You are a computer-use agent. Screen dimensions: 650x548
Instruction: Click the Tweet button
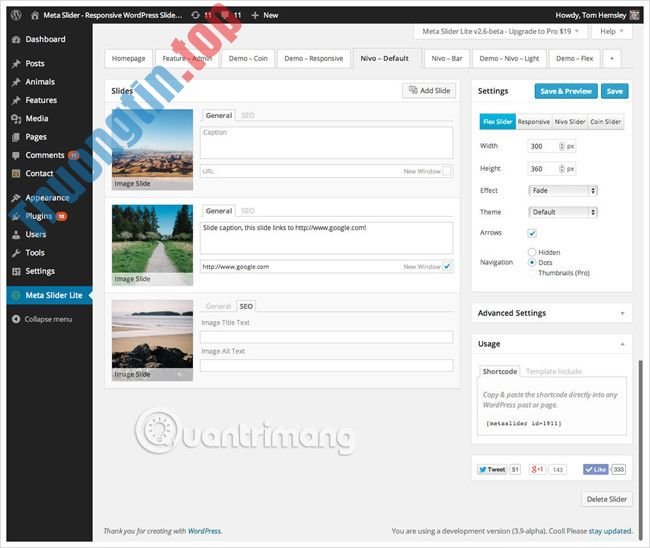pyautogui.click(x=492, y=469)
